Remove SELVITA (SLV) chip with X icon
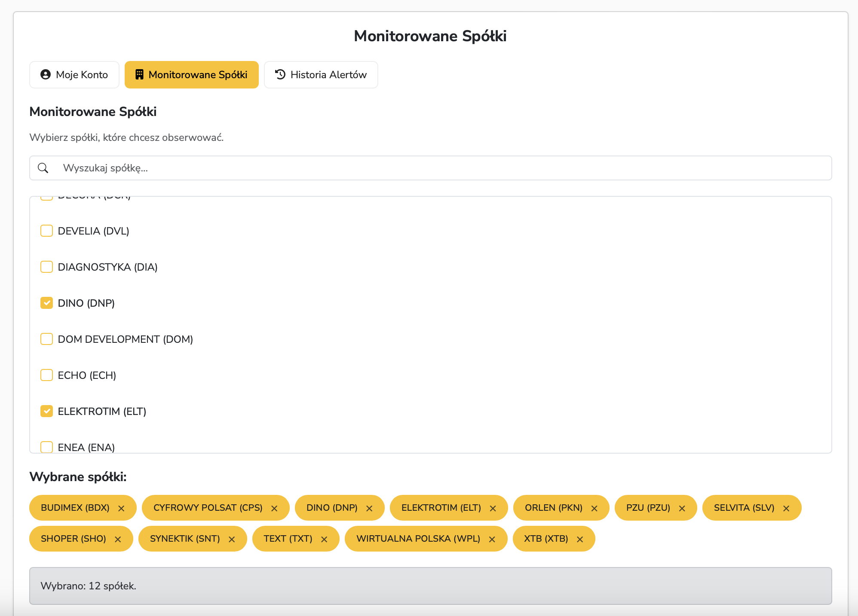 [x=786, y=508]
